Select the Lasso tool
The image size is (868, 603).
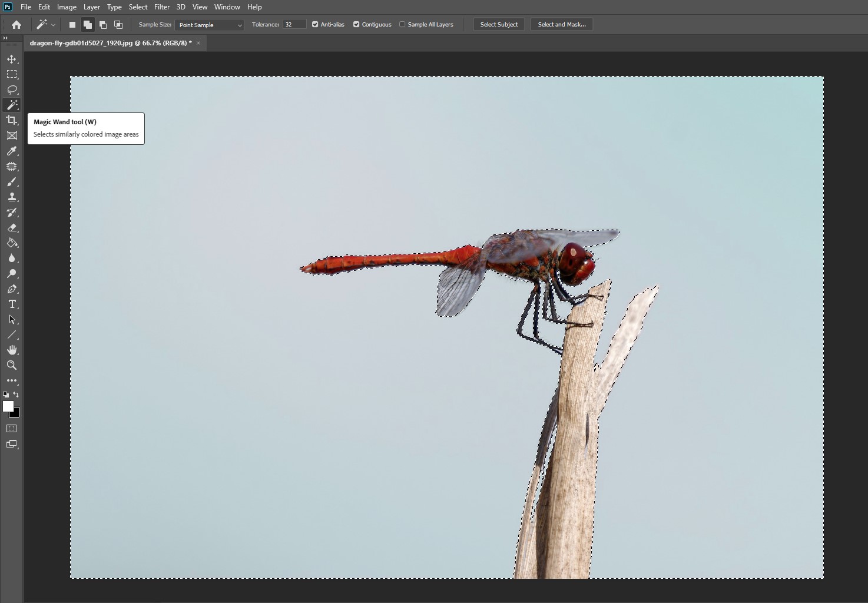coord(12,90)
